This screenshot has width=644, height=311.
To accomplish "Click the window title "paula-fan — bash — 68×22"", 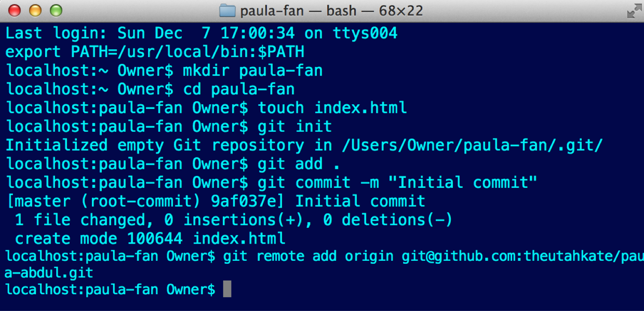I will [x=331, y=11].
